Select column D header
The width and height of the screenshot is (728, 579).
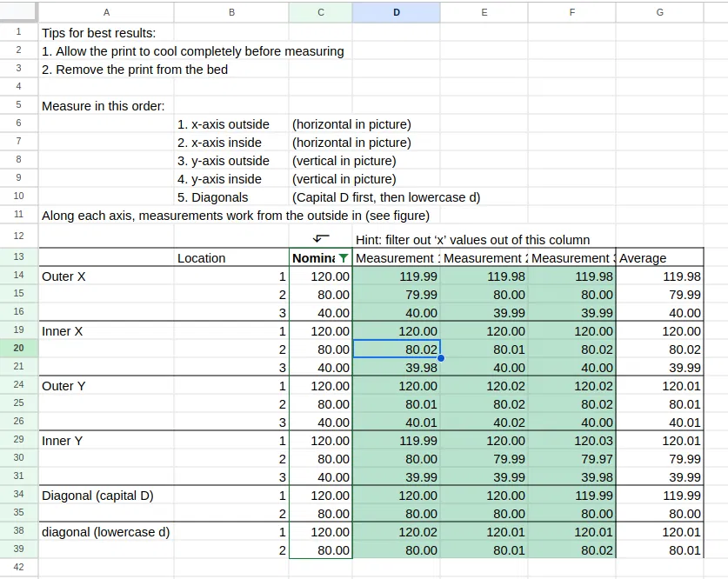coord(396,12)
